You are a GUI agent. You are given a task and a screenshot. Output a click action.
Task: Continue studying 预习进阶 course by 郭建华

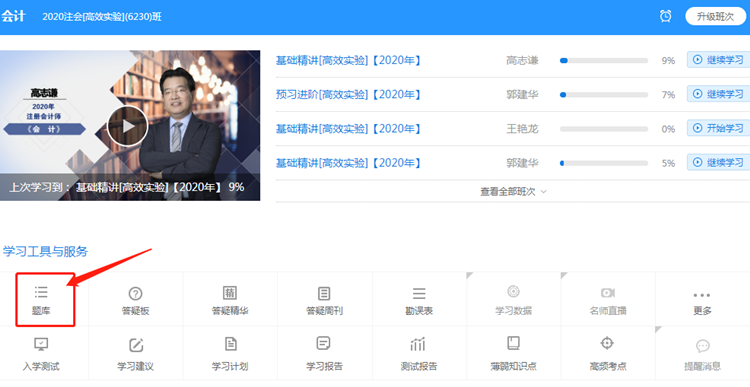click(x=718, y=94)
